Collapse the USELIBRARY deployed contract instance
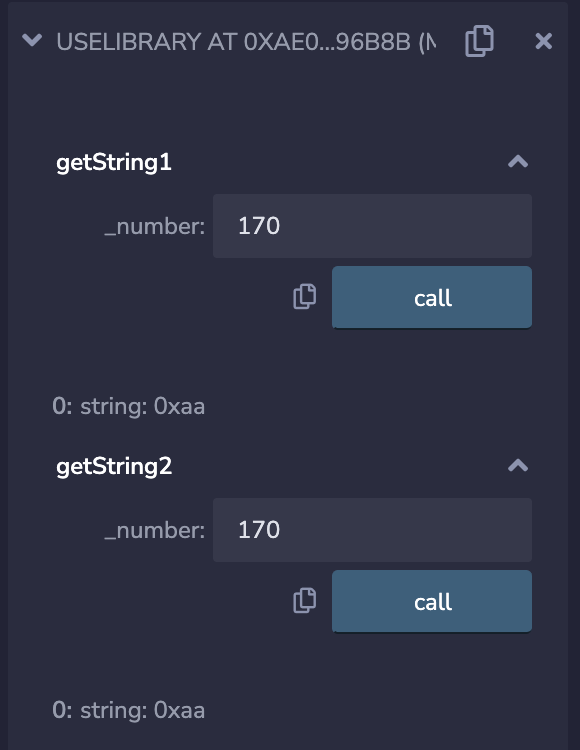This screenshot has height=750, width=580. coord(32,40)
